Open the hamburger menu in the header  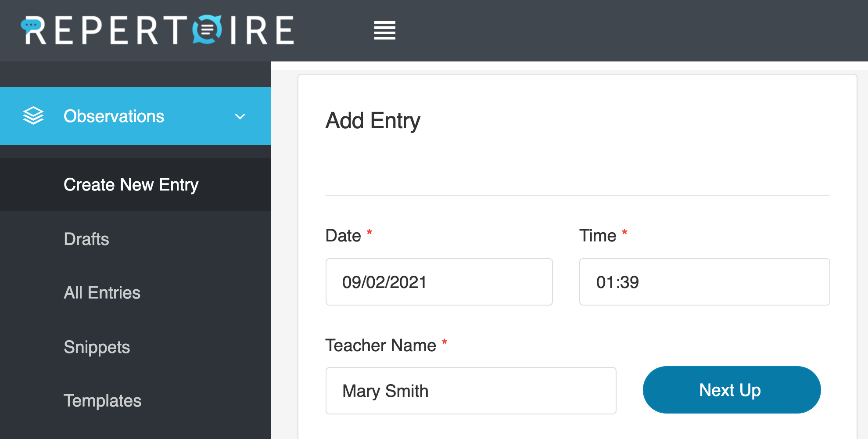[x=384, y=30]
